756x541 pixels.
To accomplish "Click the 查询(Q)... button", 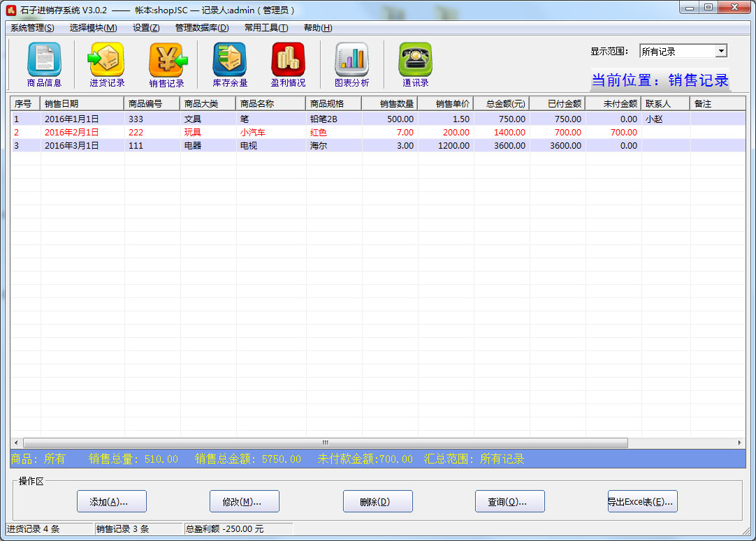I will click(509, 501).
